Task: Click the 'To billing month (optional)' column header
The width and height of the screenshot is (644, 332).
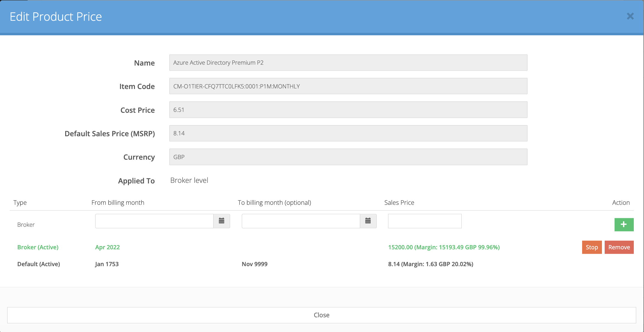Action: pyautogui.click(x=275, y=202)
